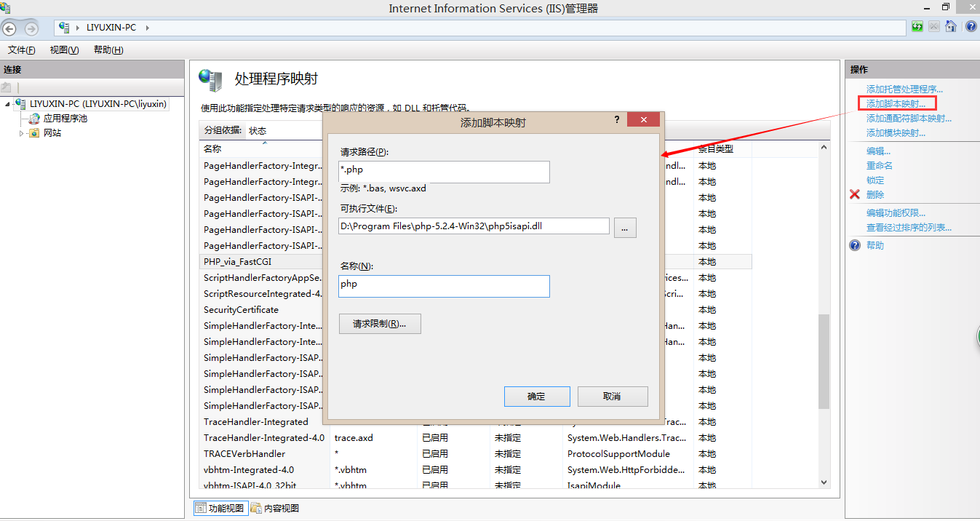This screenshot has width=980, height=521.
Task: Open 请求限制(R) settings
Action: 380,323
